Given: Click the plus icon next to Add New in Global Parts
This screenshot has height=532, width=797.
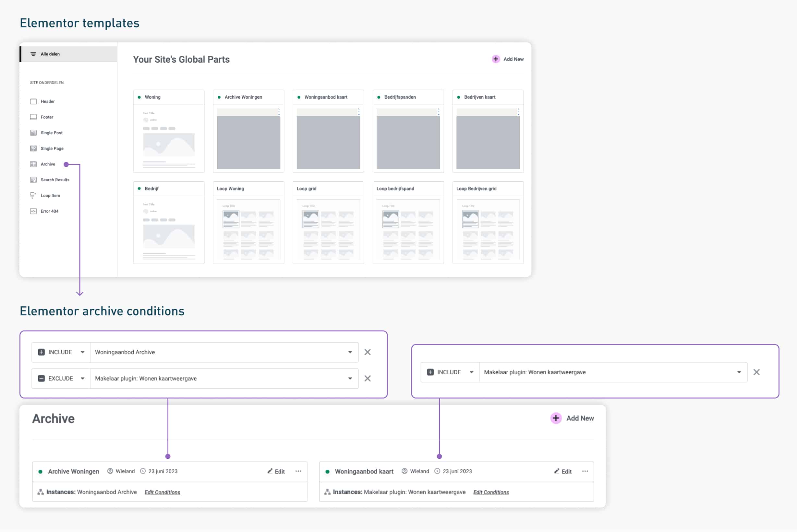Looking at the screenshot, I should 496,59.
